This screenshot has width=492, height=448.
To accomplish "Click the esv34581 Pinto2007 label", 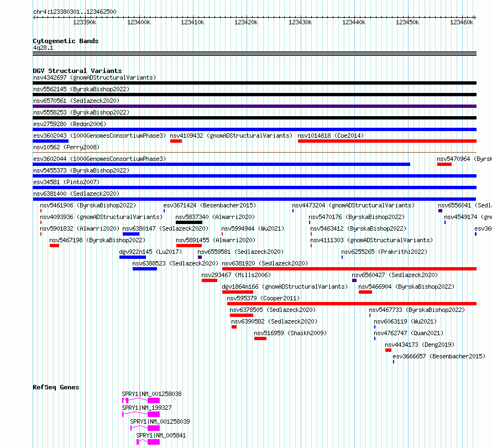I will [x=66, y=182].
